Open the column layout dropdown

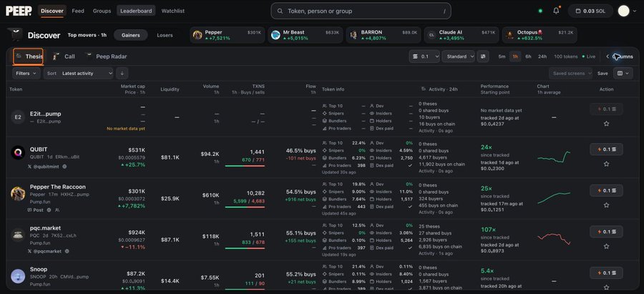pyautogui.click(x=623, y=73)
